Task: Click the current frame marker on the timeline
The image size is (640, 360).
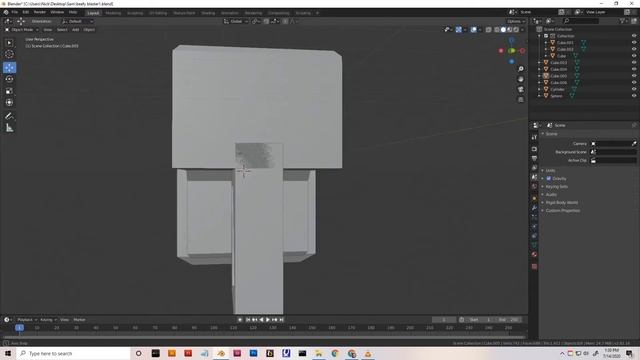Action: 19,328
